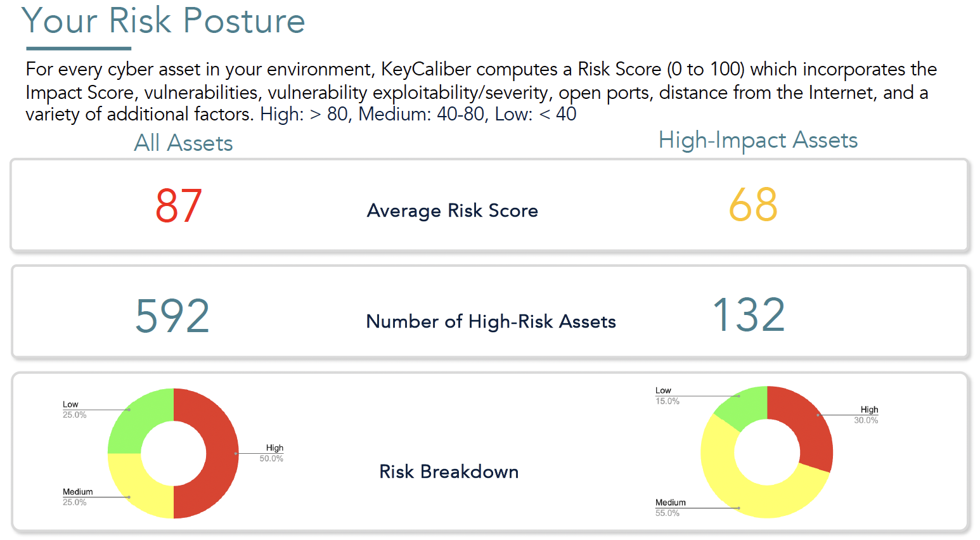
Task: Click the High-Impact Assets column heading
Action: pyautogui.click(x=758, y=140)
